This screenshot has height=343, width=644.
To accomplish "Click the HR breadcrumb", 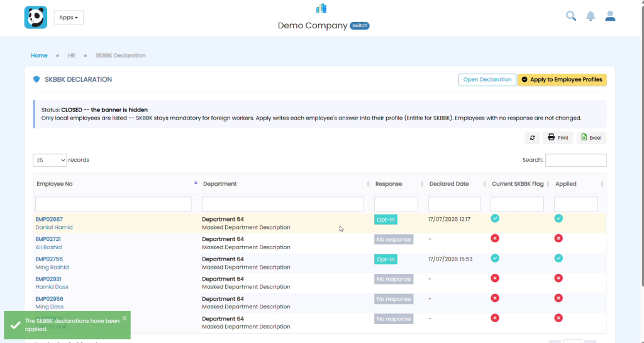I will 72,55.
